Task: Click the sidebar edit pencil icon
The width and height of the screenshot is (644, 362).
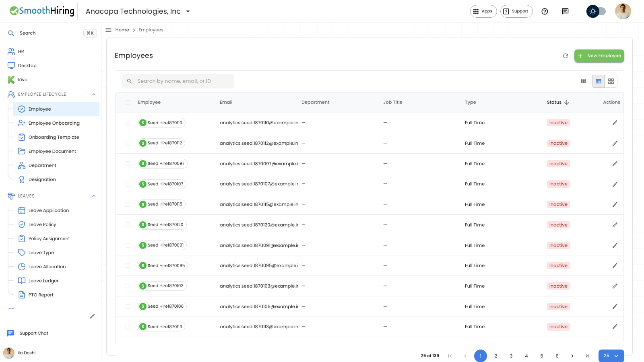Action: click(93, 316)
